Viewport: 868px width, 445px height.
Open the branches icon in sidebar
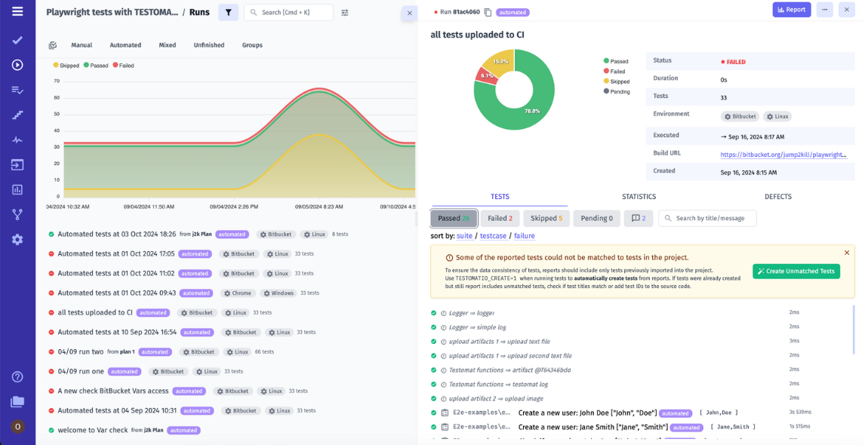17,214
